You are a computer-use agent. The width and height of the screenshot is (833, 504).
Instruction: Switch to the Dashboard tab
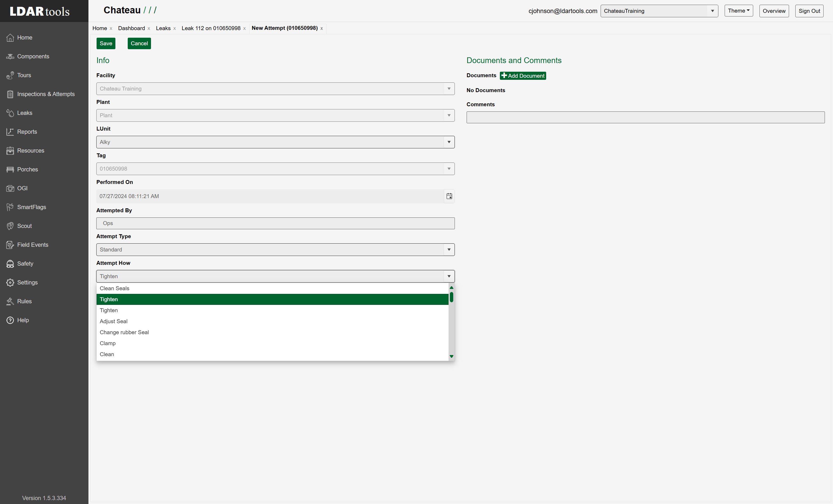(x=132, y=28)
